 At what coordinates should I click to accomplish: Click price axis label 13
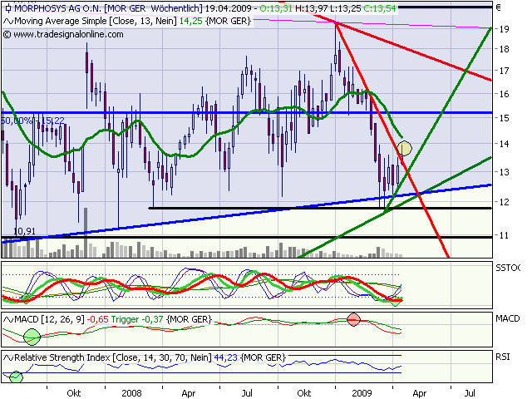click(x=505, y=172)
